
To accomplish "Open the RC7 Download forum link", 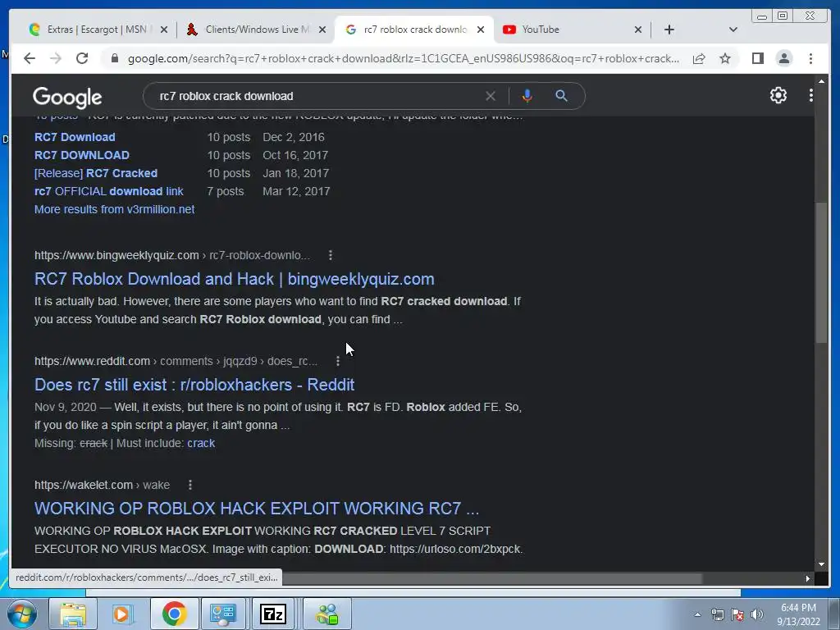I will click(75, 137).
